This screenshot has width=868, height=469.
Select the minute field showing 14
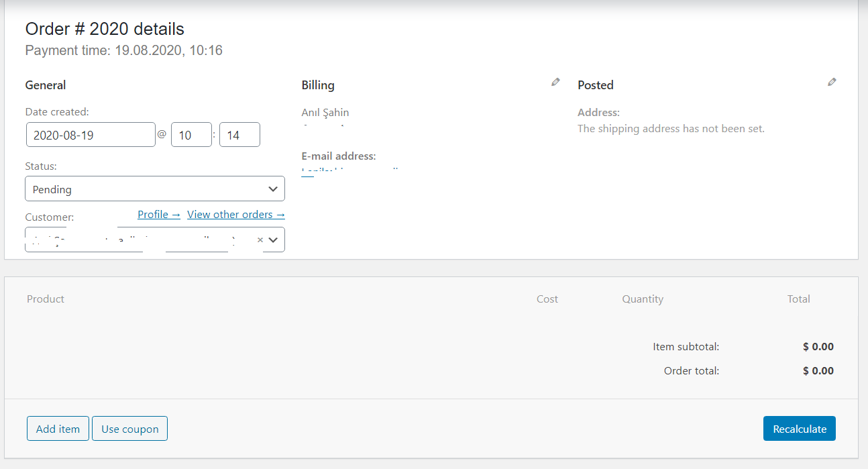[x=239, y=134]
